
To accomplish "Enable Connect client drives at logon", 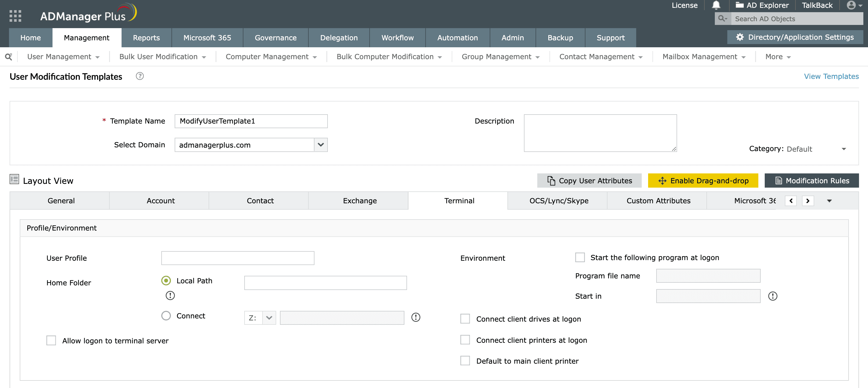I will click(x=465, y=319).
